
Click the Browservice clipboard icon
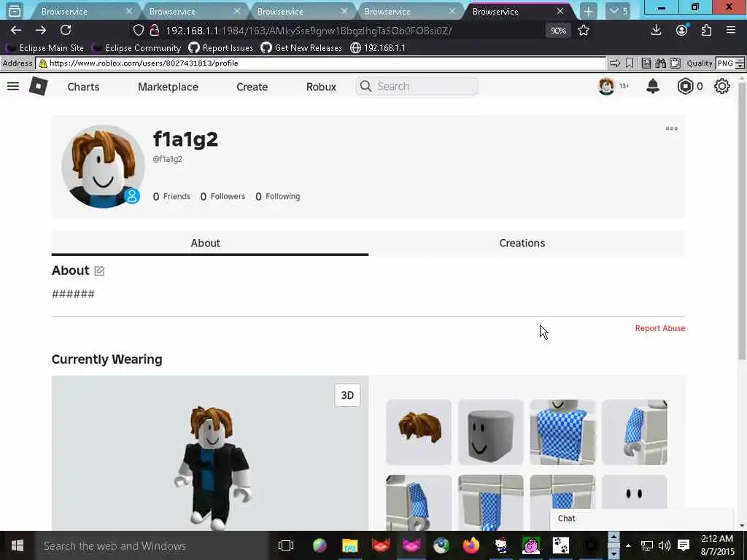tap(675, 63)
